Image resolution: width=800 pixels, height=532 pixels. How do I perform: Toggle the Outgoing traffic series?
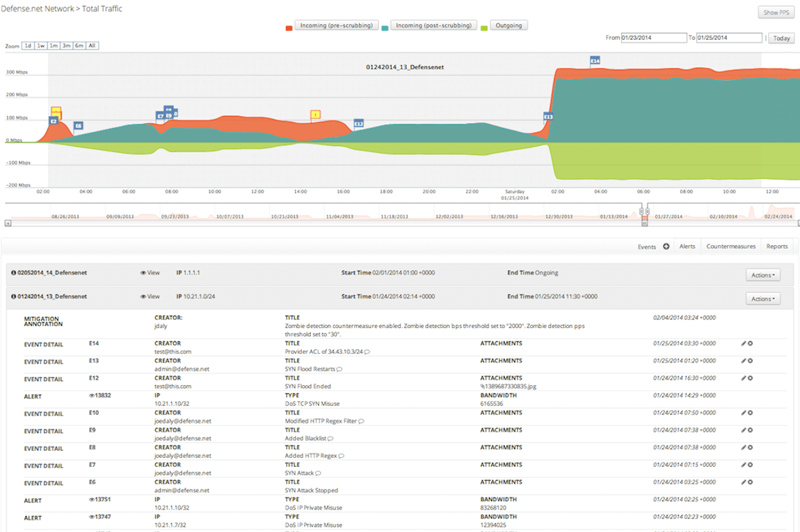point(509,26)
